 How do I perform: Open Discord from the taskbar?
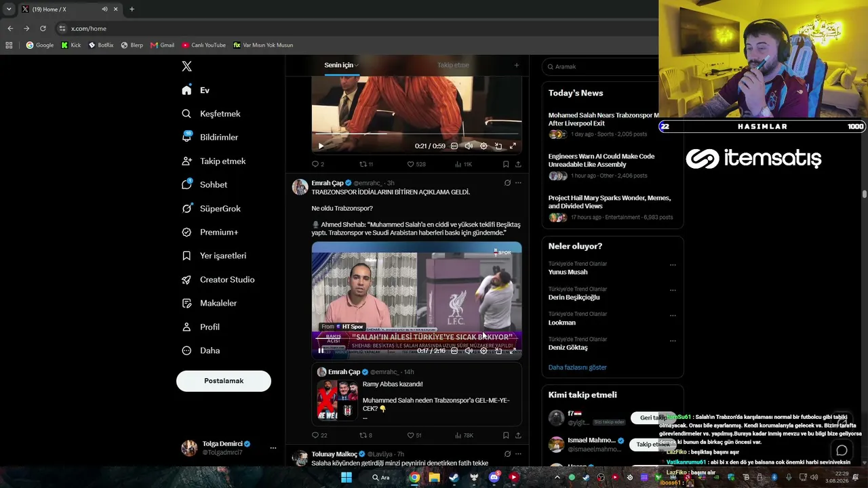[x=494, y=477]
